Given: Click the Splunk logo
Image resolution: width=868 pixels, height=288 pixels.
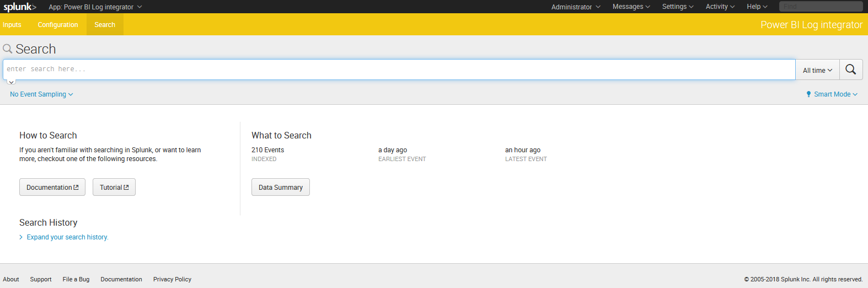Looking at the screenshot, I should coord(20,7).
